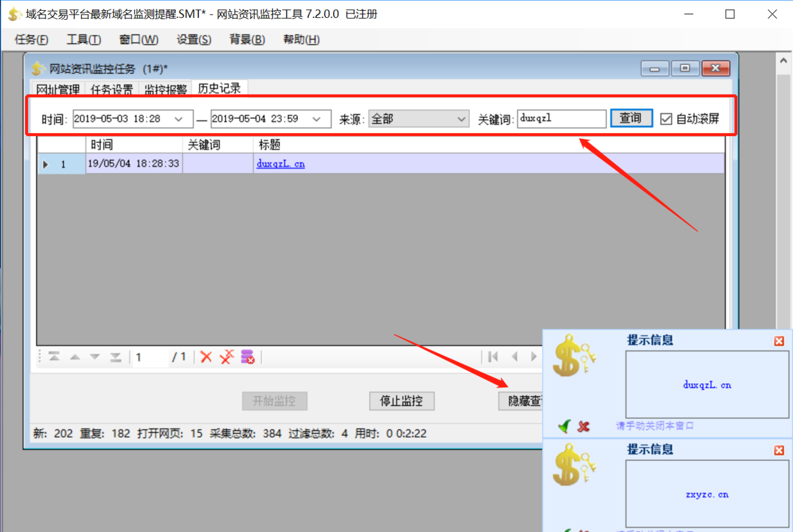Click the previous record up arrow
Image resolution: width=793 pixels, height=532 pixels.
point(75,357)
